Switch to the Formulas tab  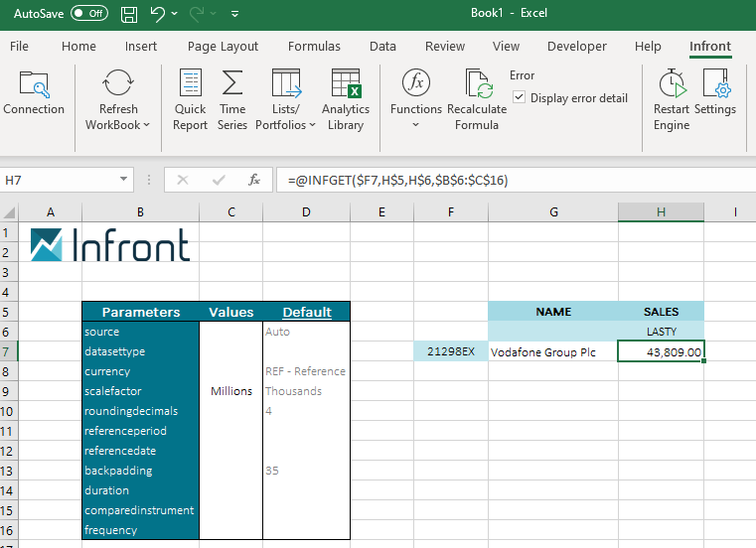coord(314,47)
